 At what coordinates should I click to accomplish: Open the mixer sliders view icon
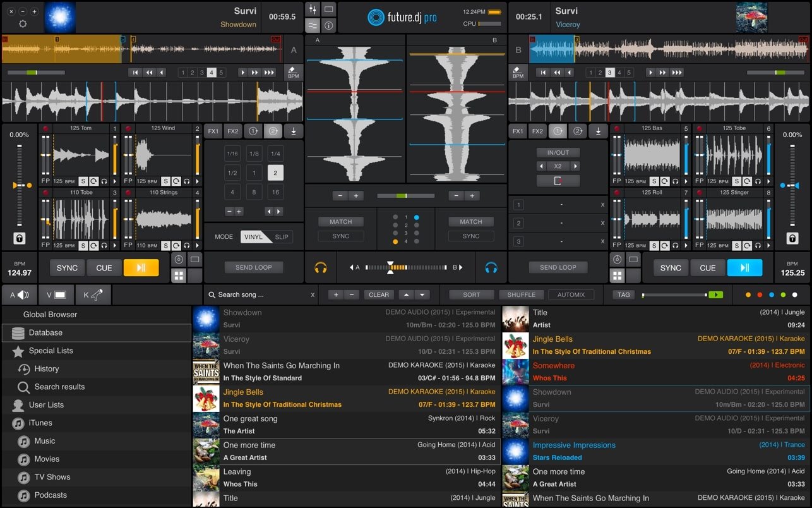(x=312, y=9)
